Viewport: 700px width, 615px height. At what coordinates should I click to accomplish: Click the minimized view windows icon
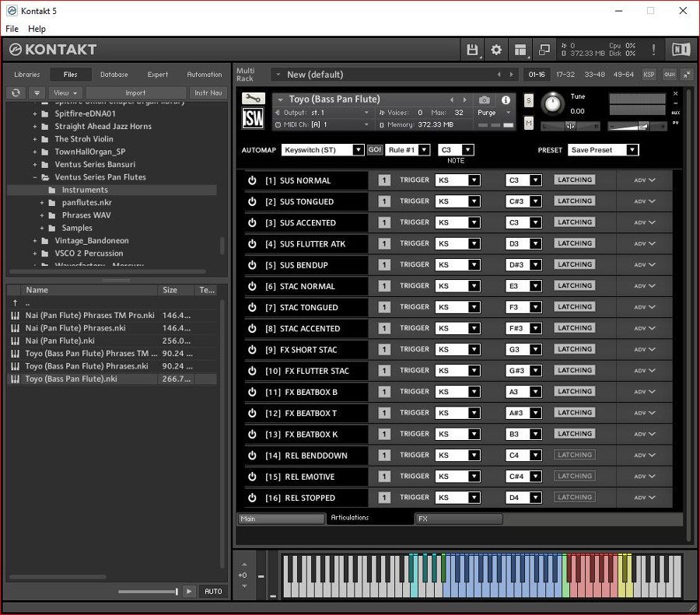point(544,50)
